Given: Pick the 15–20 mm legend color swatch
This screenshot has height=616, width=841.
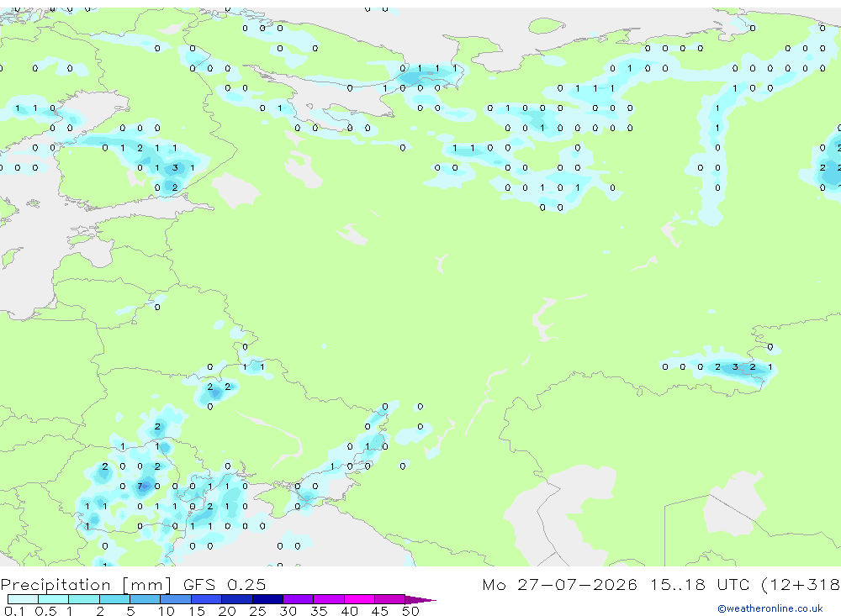Looking at the screenshot, I should [x=207, y=599].
